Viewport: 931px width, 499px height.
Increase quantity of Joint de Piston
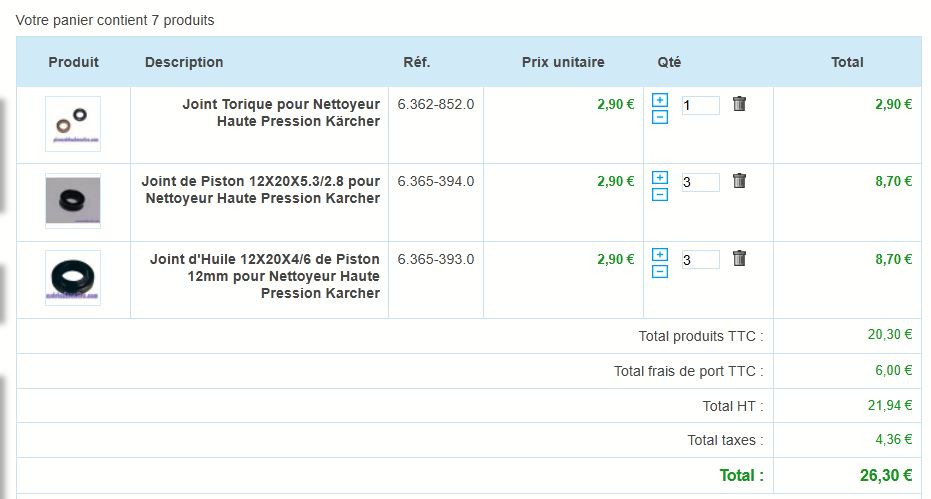point(660,177)
